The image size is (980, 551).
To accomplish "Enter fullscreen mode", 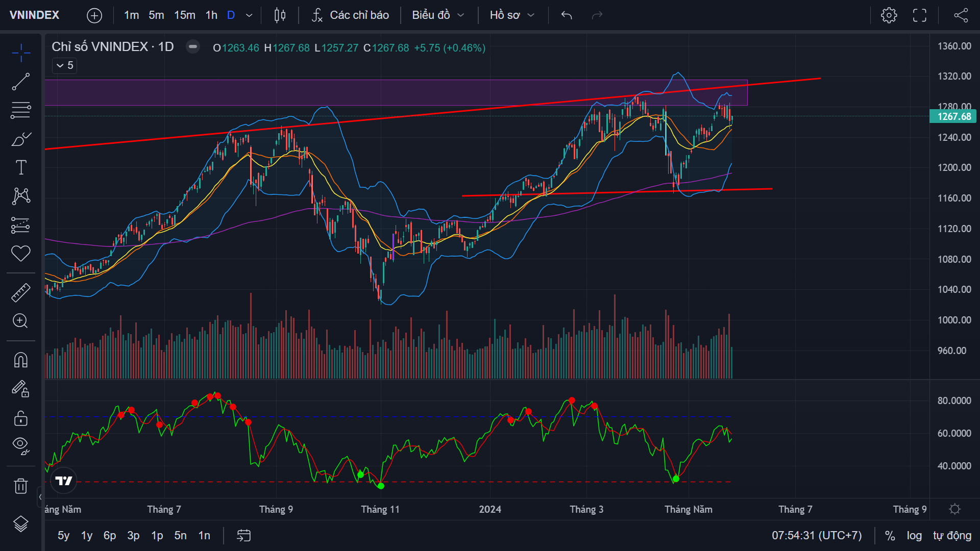I will tap(919, 15).
